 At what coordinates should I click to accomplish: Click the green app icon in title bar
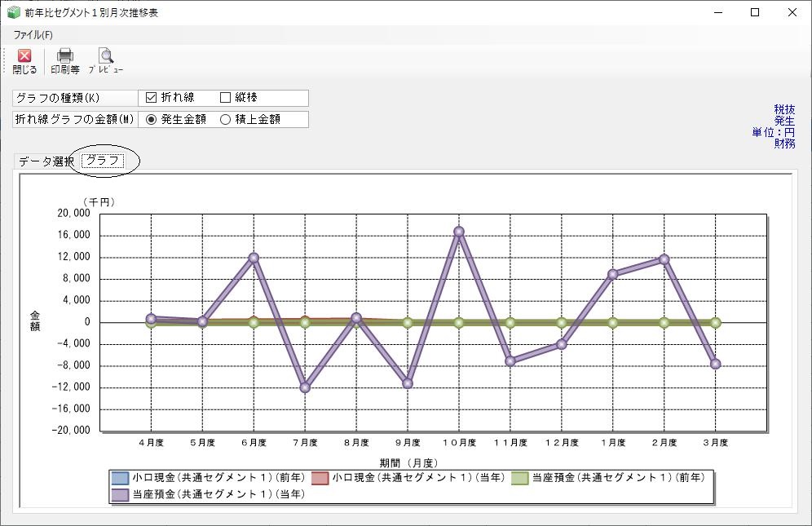14,12
